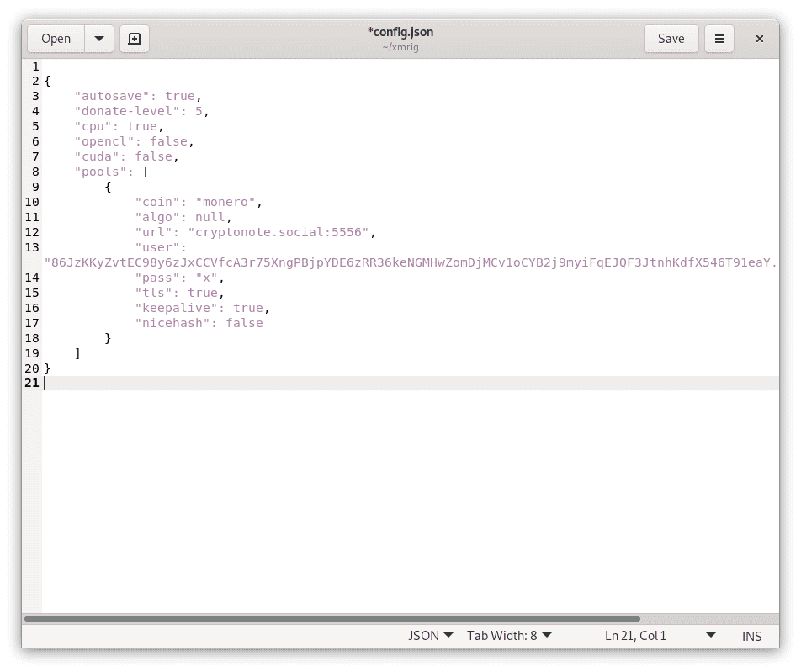Create a new document tab

[x=135, y=39]
